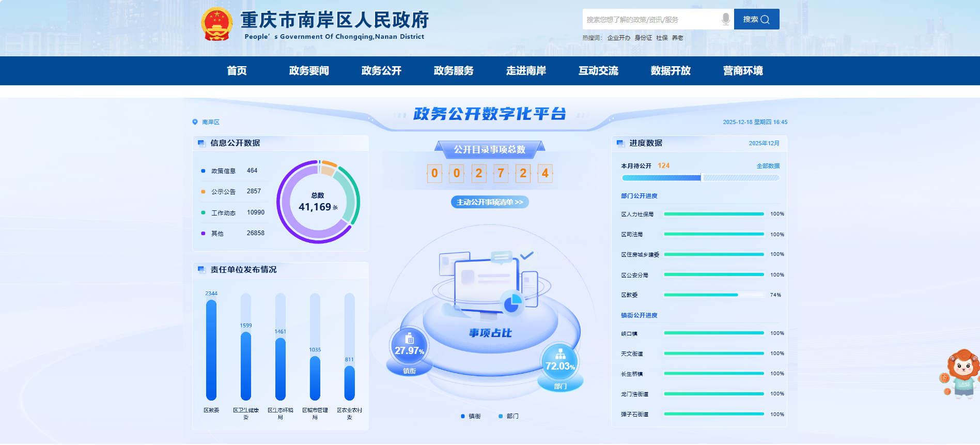
Task: Click the 镇街 27.97% bubble icon
Action: (x=409, y=346)
